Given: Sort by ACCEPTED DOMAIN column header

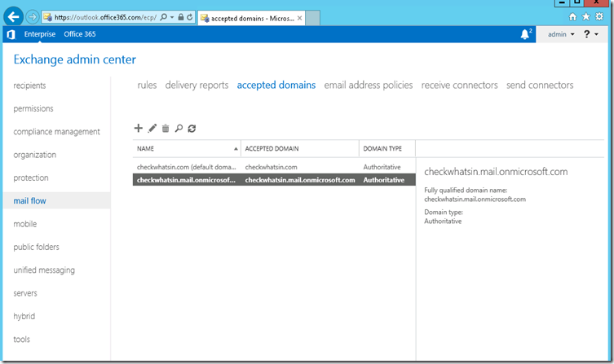Looking at the screenshot, I should tap(299, 148).
